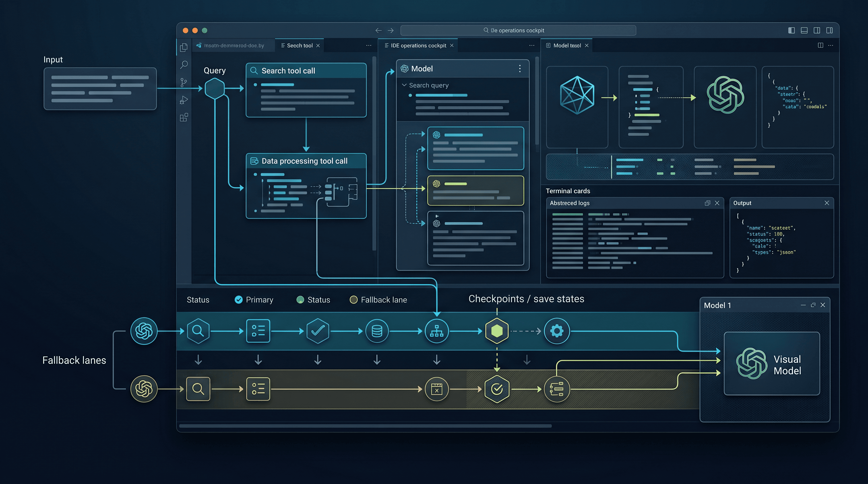Click the fallback lane task list node
Screen dimensions: 868x484
(x=557, y=389)
